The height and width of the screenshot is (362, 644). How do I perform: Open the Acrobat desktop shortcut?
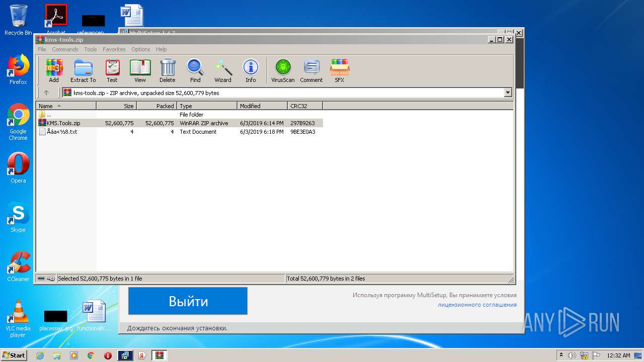click(56, 19)
